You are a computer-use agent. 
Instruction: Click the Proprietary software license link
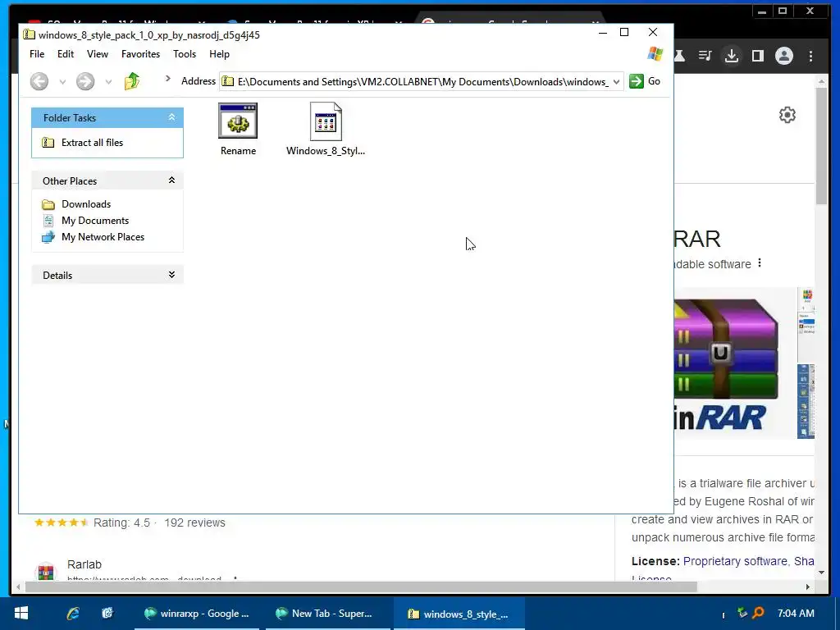[x=735, y=561]
